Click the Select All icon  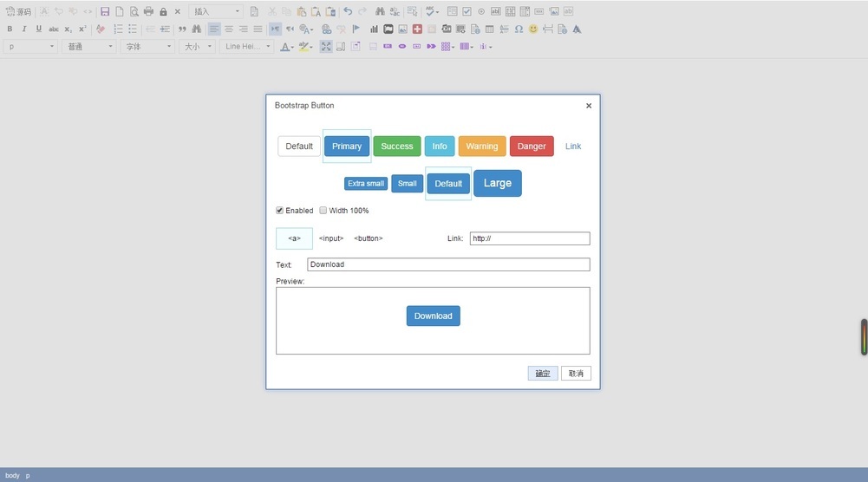pyautogui.click(x=412, y=11)
